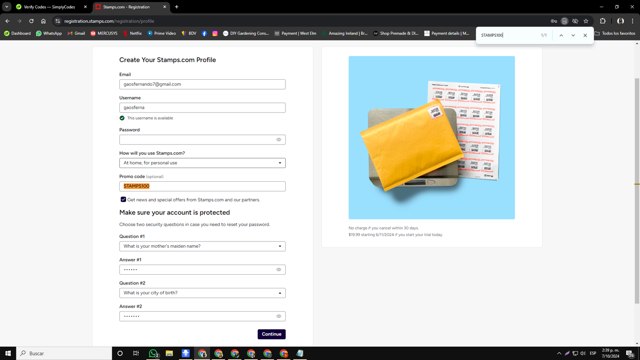Open the saved passwords key icon

(x=554, y=21)
